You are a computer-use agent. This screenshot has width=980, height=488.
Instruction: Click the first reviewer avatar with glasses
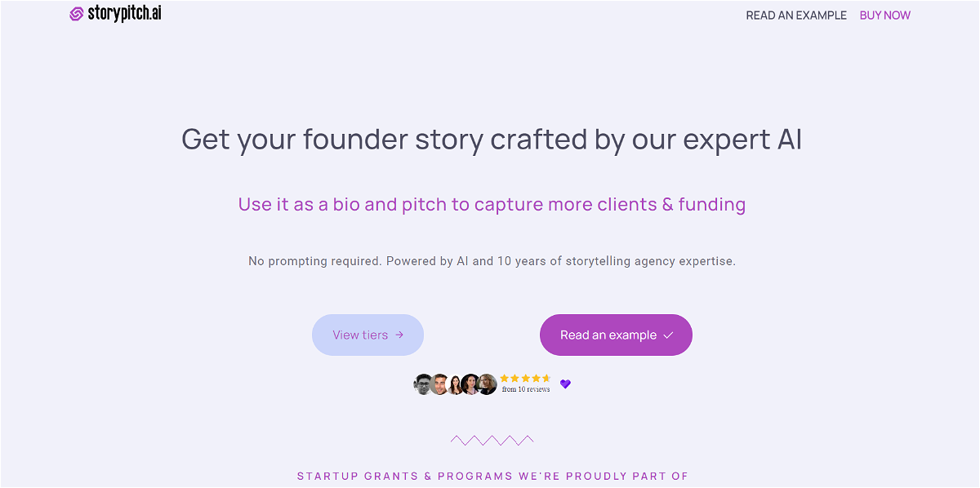[423, 384]
